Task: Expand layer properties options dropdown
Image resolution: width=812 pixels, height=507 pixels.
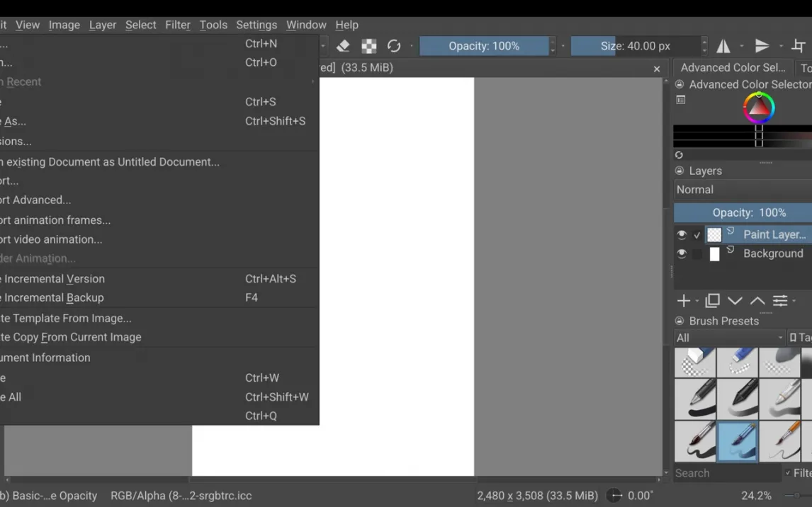Action: point(780,301)
